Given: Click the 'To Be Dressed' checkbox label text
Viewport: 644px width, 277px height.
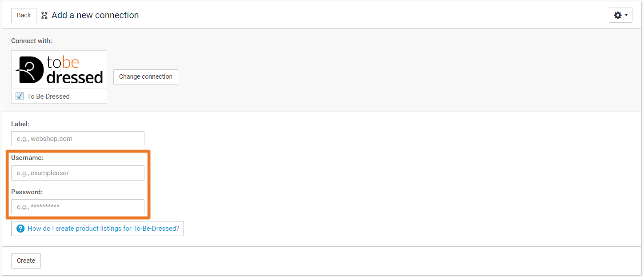Looking at the screenshot, I should [48, 96].
